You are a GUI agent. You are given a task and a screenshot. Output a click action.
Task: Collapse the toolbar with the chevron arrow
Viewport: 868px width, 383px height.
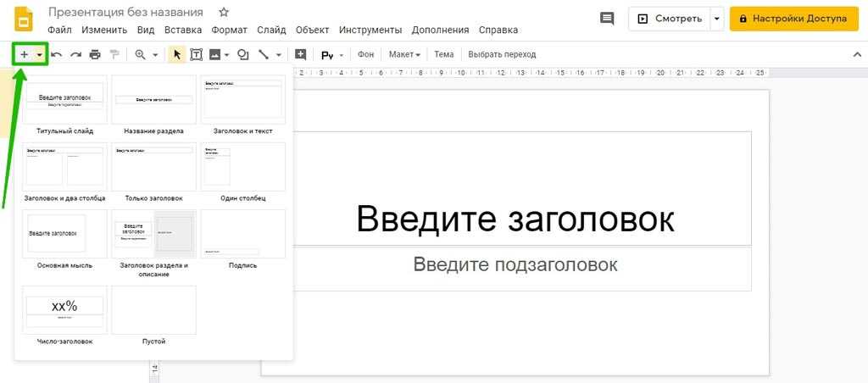coord(856,54)
